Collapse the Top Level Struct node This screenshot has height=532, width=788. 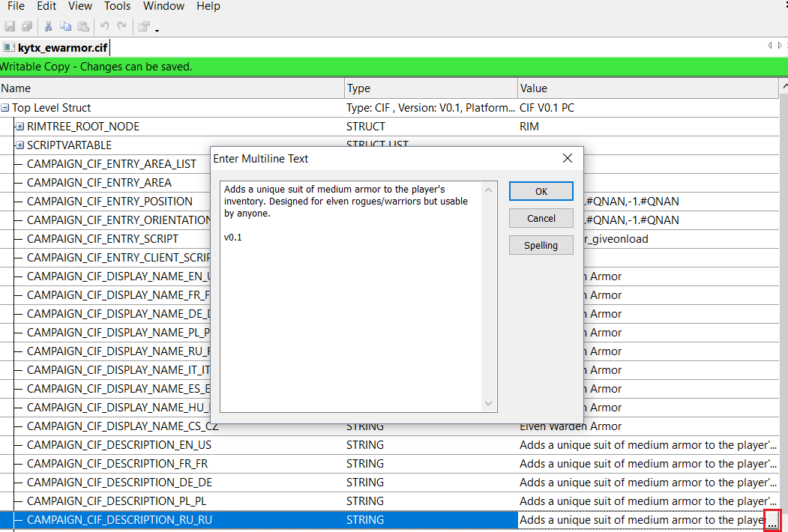tap(5, 107)
